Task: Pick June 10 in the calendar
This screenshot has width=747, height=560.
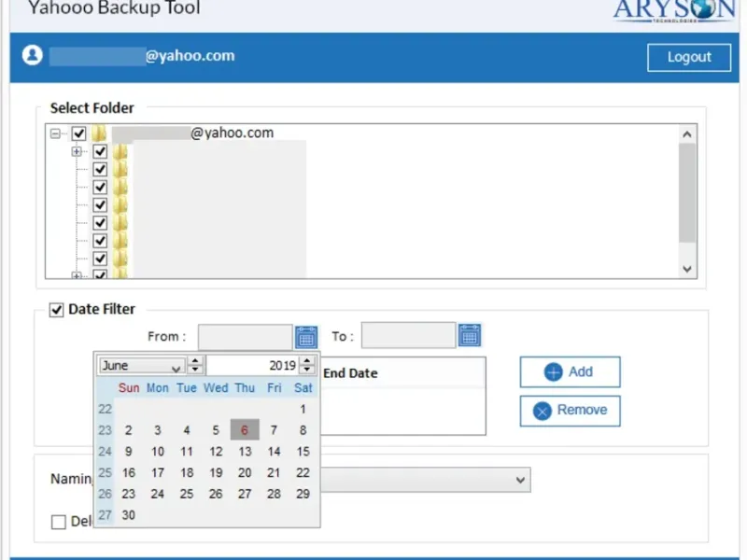Action: [x=157, y=452]
